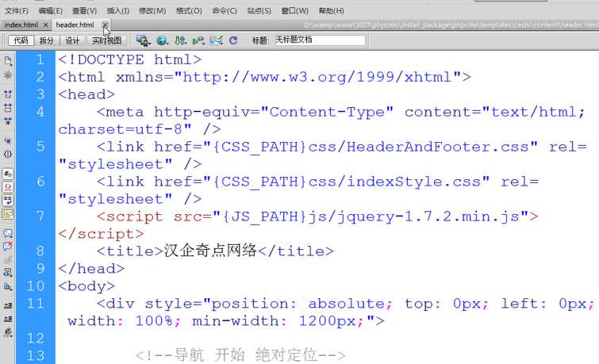Image resolution: width=599 pixels, height=364 pixels.
Task: Click the xmlns w3.org URL text
Action: click(317, 77)
